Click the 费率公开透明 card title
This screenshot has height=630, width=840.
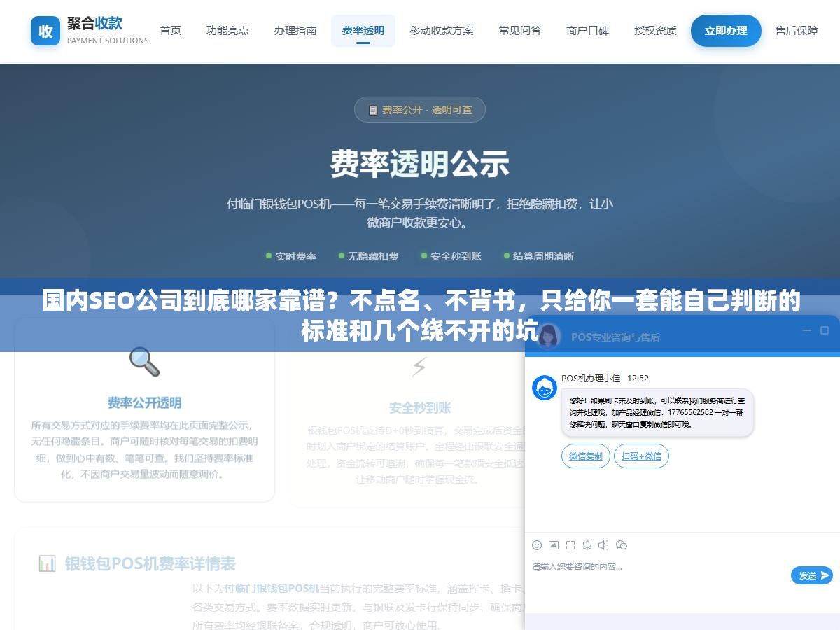pyautogui.click(x=144, y=403)
